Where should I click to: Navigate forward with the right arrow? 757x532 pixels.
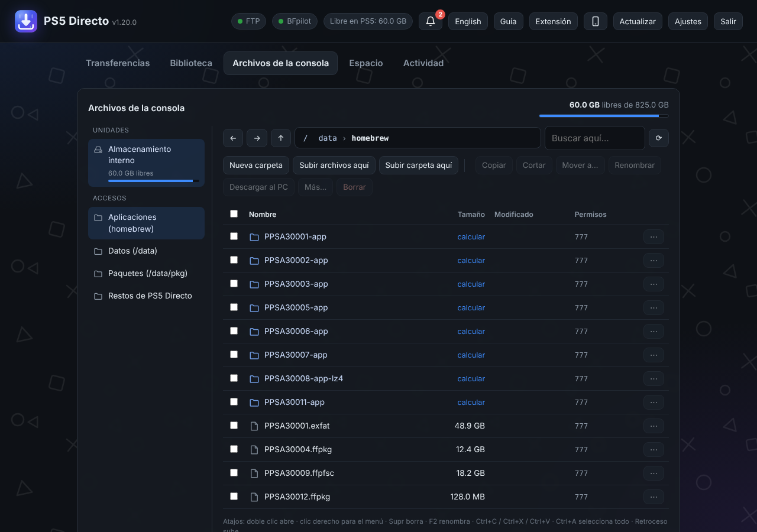tap(257, 138)
